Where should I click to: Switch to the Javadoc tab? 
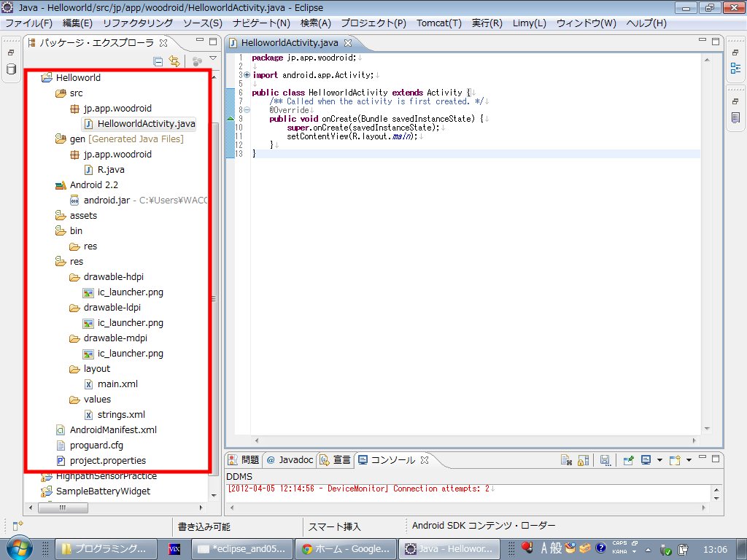(x=290, y=459)
